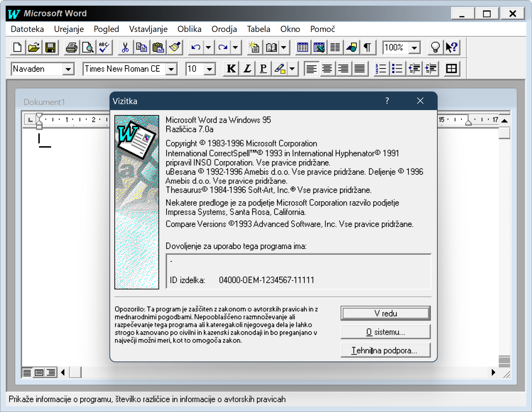Image resolution: width=532 pixels, height=412 pixels.
Task: Open the zoom 100% dropdown
Action: pyautogui.click(x=415, y=48)
